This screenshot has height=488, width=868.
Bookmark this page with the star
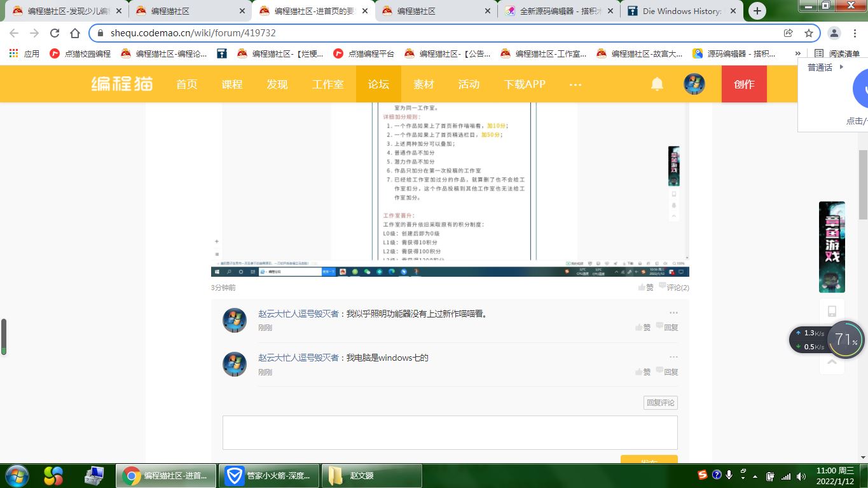click(809, 33)
